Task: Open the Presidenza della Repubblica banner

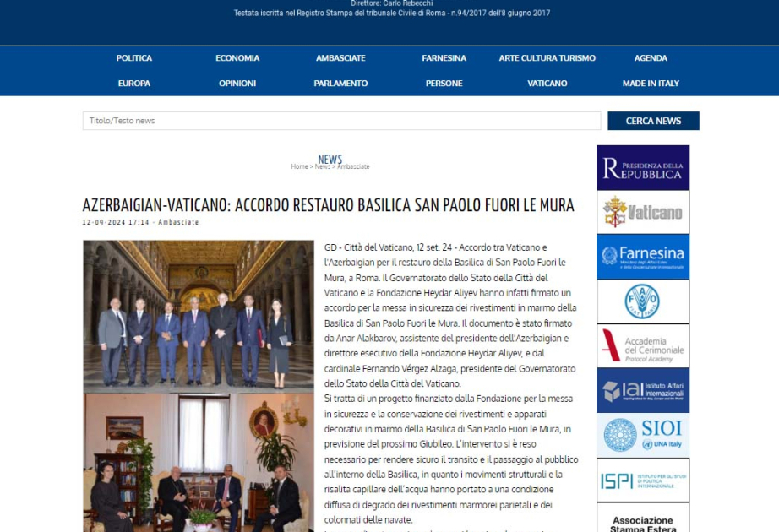Action: click(x=643, y=168)
